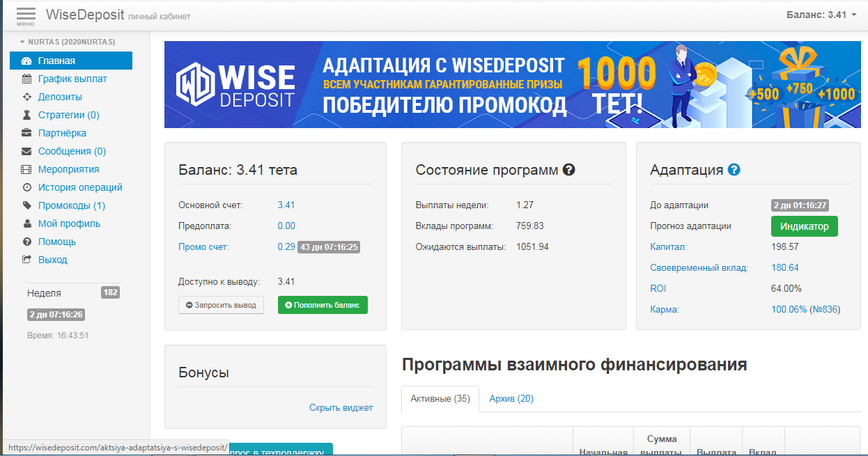Click the Своевременный вклад link
868x456 pixels.
pyautogui.click(x=699, y=267)
